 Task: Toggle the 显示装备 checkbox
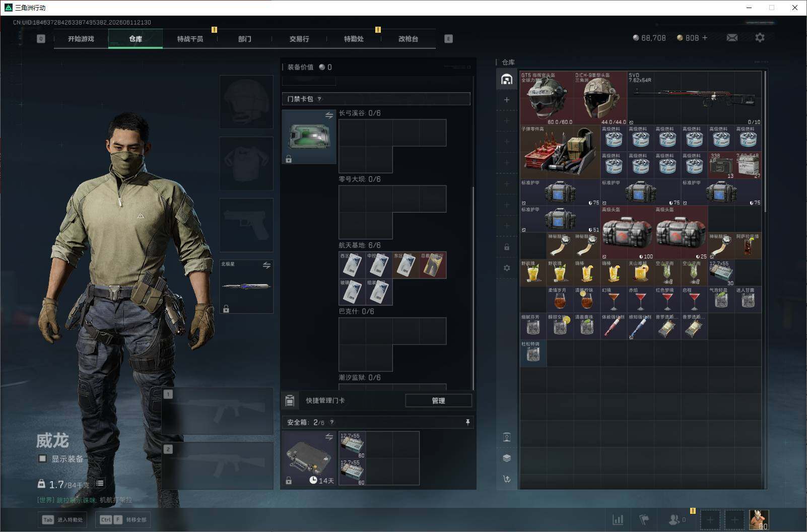click(43, 458)
